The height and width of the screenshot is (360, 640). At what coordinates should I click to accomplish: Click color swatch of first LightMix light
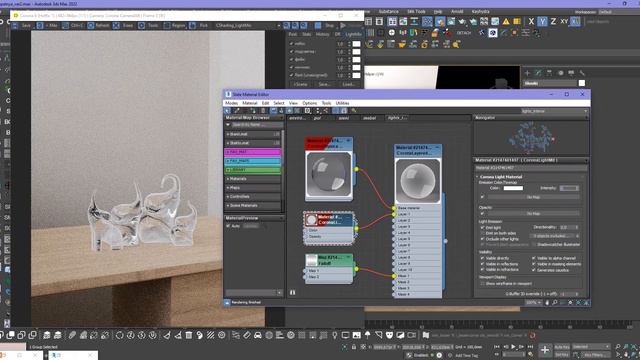[356, 44]
